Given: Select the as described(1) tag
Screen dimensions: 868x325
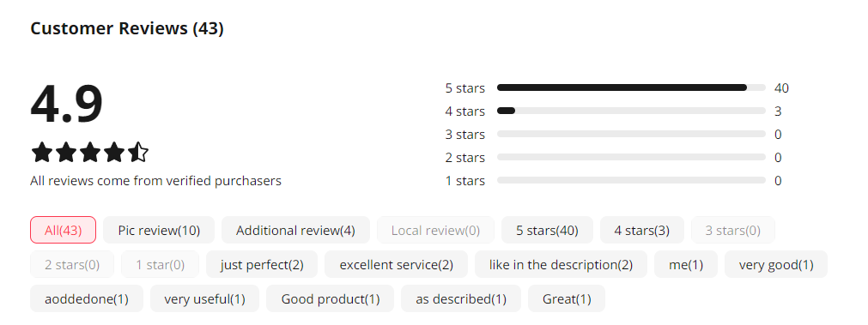Looking at the screenshot, I should pos(461,298).
